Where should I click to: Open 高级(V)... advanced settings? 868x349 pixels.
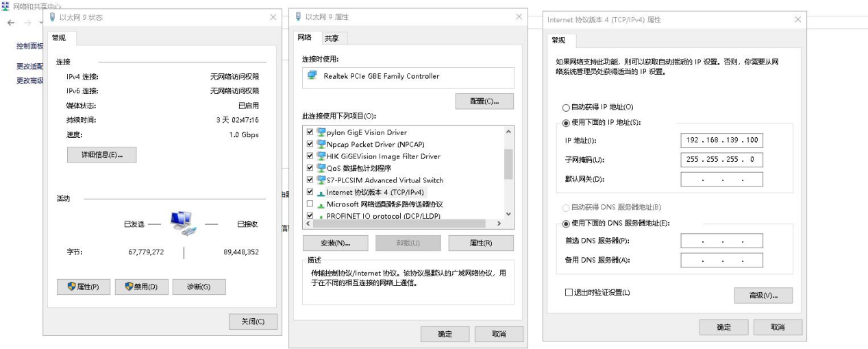(763, 296)
